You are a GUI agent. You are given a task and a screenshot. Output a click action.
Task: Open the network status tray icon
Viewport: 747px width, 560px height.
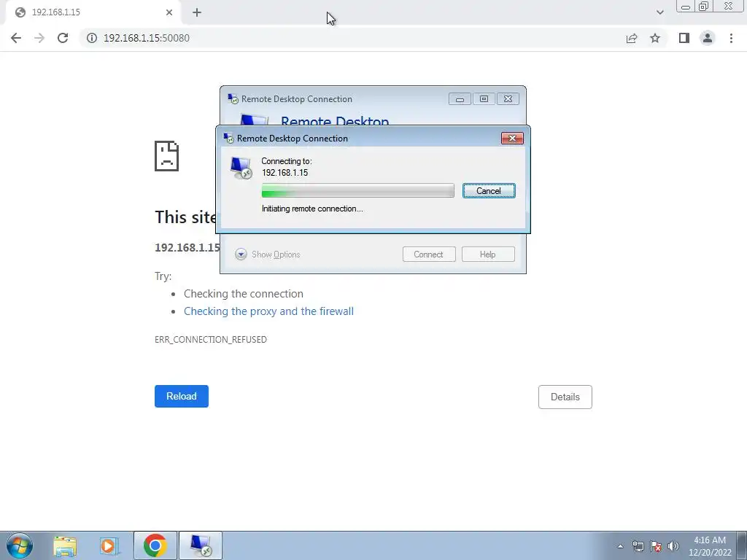tap(638, 546)
